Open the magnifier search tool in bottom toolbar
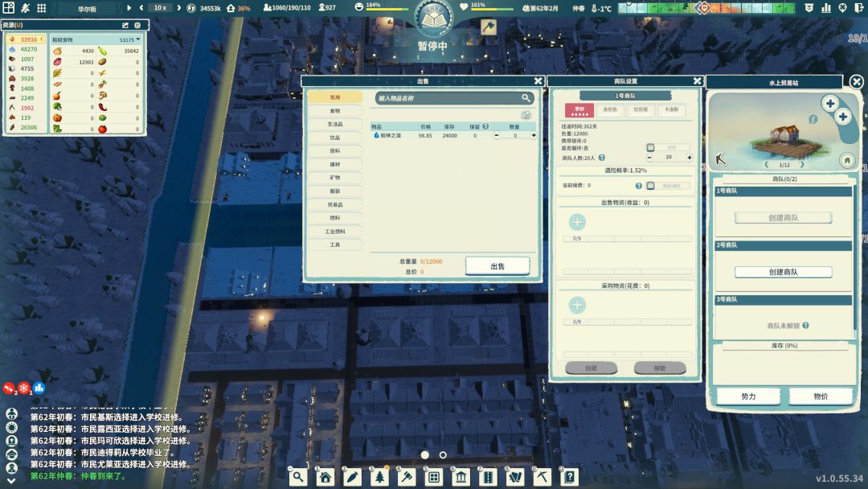868x489 pixels. click(298, 477)
